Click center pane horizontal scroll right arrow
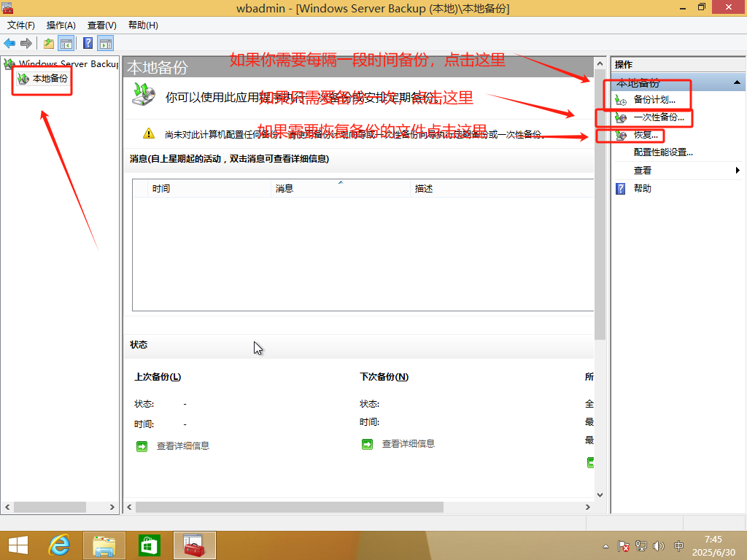Image resolution: width=747 pixels, height=560 pixels. [x=588, y=507]
